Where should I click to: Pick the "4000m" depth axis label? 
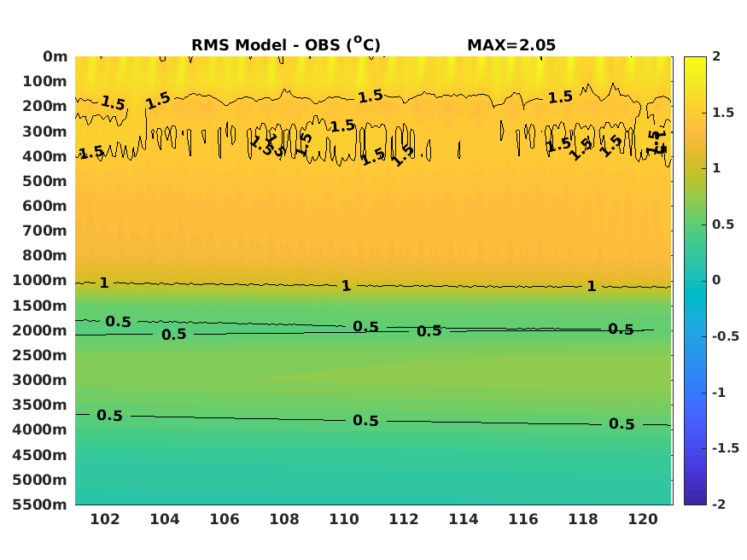click(x=40, y=429)
